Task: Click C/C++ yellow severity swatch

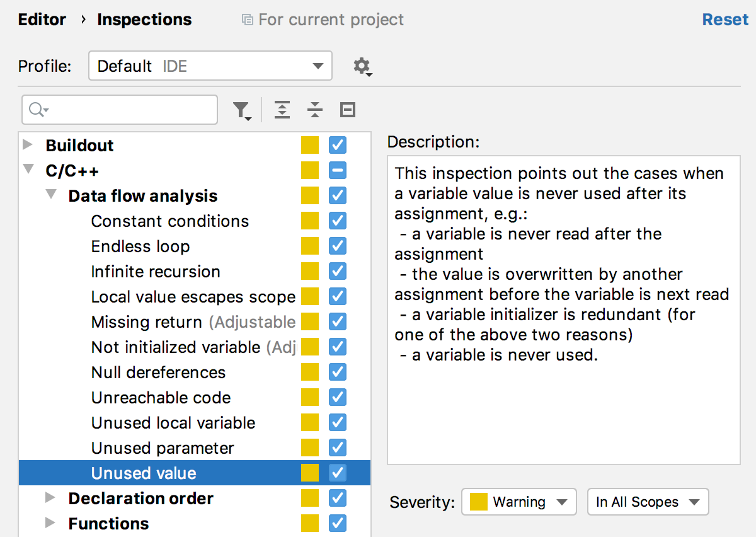Action: pos(310,171)
